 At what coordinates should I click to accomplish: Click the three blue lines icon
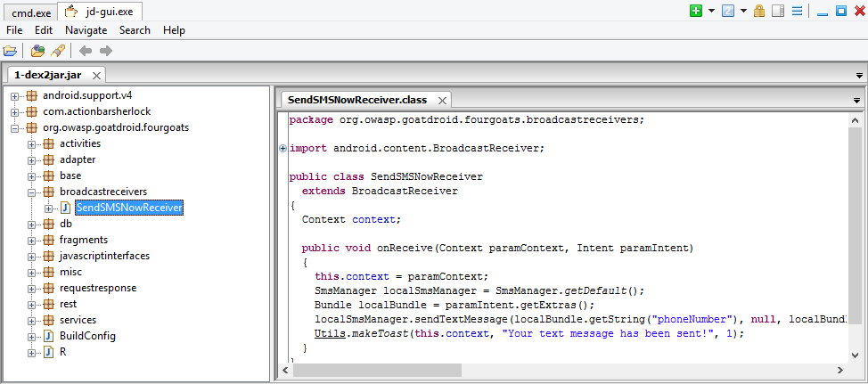point(797,11)
